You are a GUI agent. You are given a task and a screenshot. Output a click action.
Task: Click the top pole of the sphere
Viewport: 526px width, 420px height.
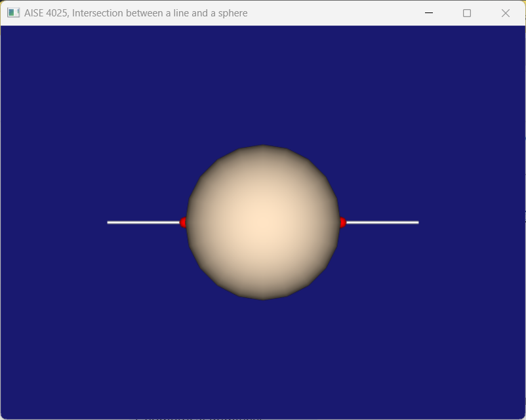(263, 147)
